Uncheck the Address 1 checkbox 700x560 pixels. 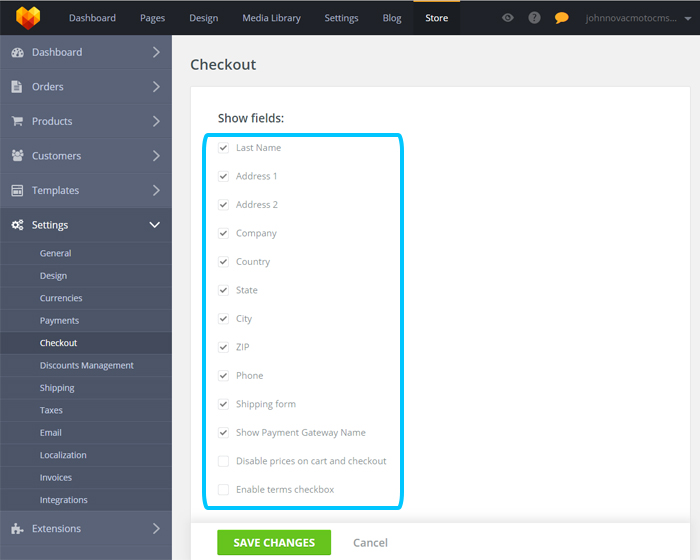click(224, 176)
